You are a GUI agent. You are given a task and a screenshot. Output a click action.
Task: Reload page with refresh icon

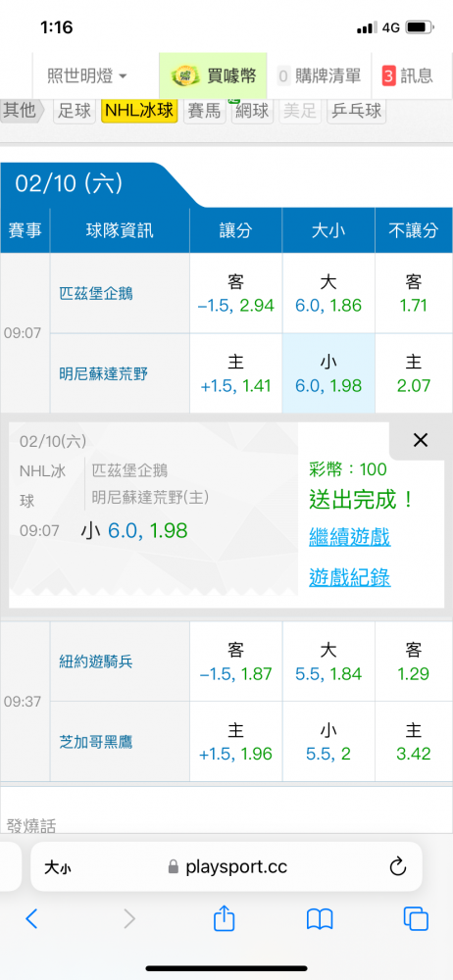coord(398,867)
